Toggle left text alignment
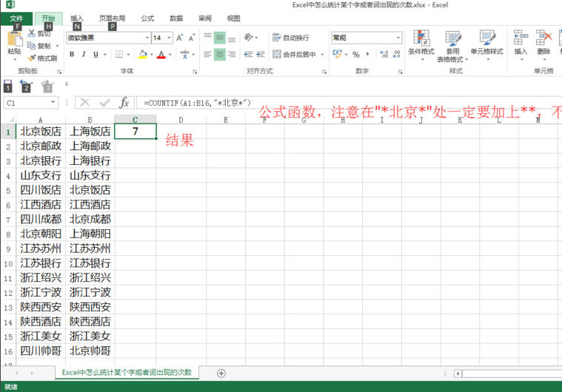The image size is (562, 392). click(207, 55)
